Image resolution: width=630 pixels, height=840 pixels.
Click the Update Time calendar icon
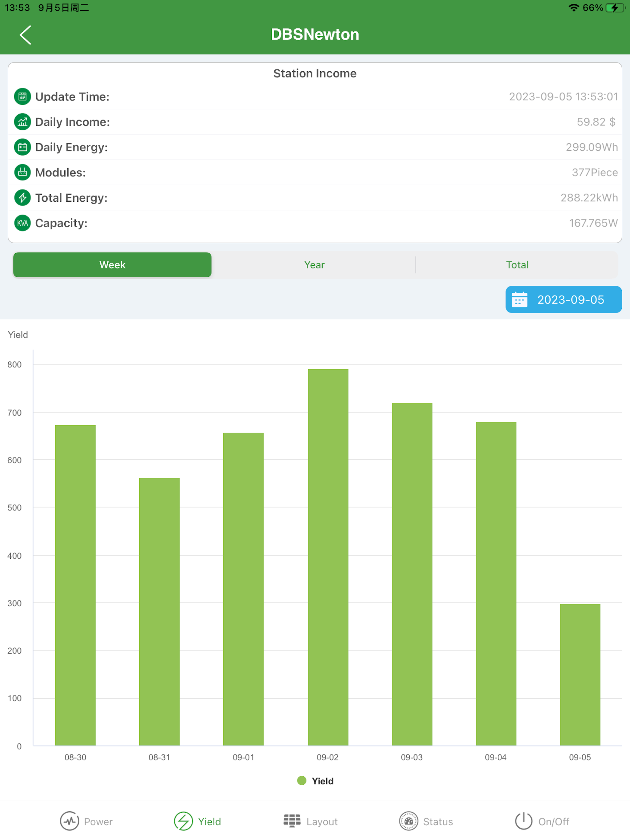(22, 97)
